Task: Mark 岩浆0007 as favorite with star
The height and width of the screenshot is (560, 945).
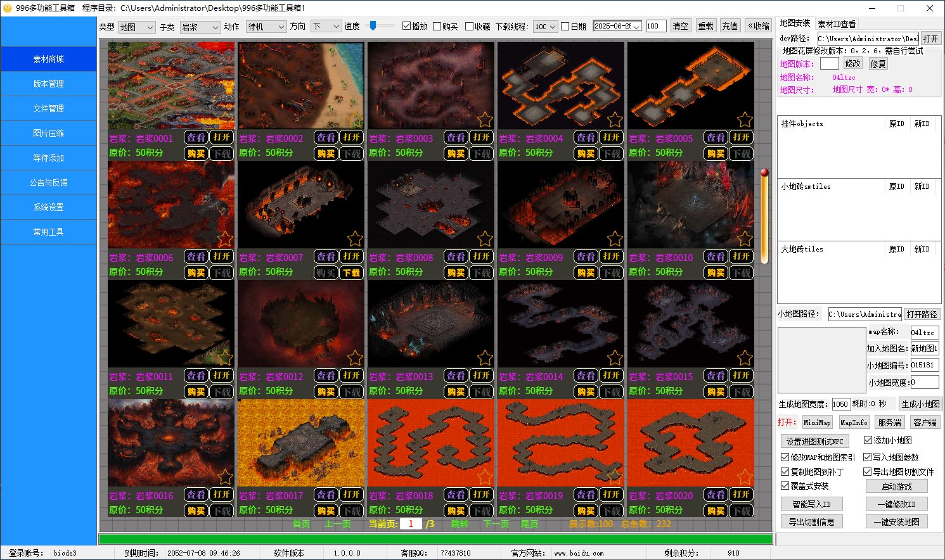Action: click(355, 239)
